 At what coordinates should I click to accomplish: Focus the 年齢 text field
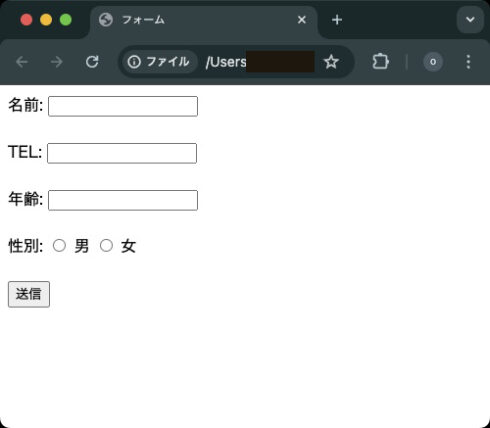click(123, 200)
